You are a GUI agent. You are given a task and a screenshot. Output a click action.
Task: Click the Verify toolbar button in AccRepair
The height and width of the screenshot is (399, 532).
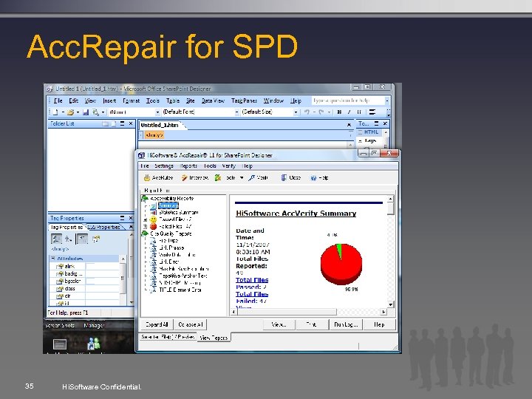258,178
